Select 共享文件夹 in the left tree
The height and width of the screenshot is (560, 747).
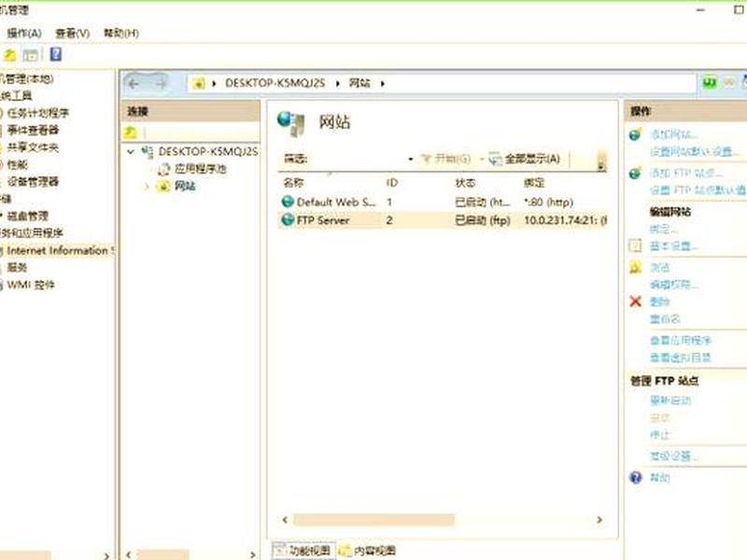coord(33,147)
